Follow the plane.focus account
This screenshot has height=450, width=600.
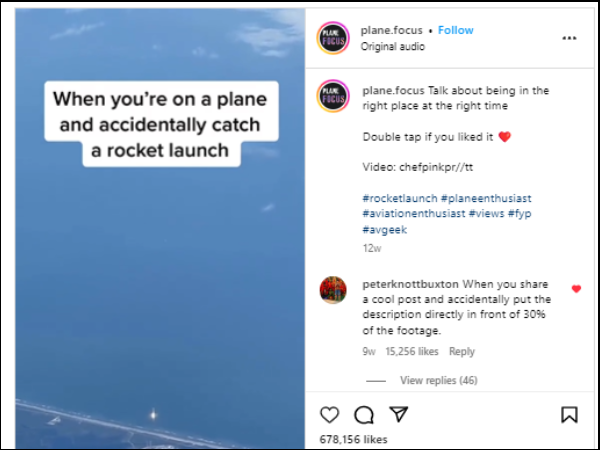tap(455, 31)
